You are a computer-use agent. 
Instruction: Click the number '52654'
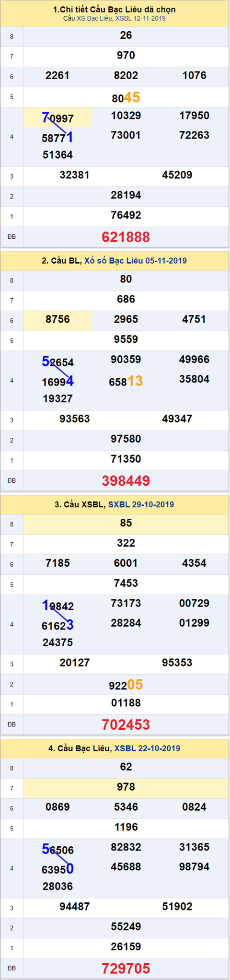(x=57, y=362)
